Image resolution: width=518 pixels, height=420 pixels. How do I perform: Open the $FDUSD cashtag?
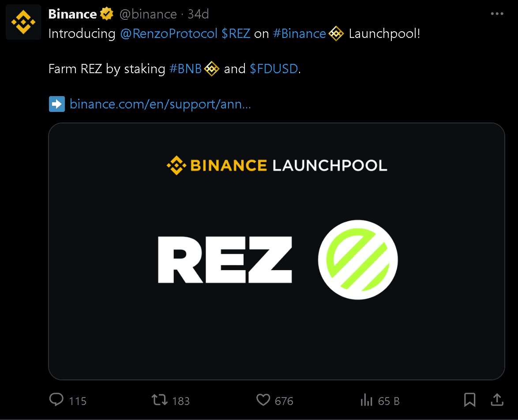[274, 69]
